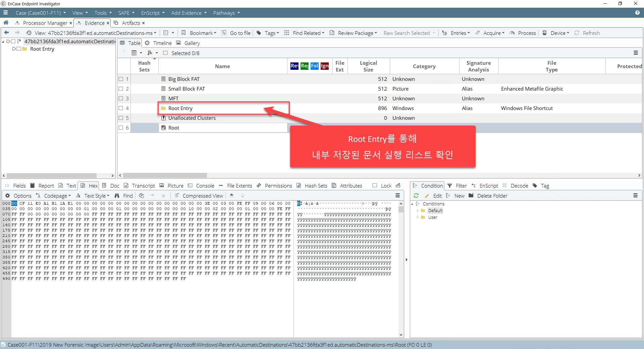Click the table column layout icon
Viewport: 644px width, 349px height.
pyautogui.click(x=134, y=53)
